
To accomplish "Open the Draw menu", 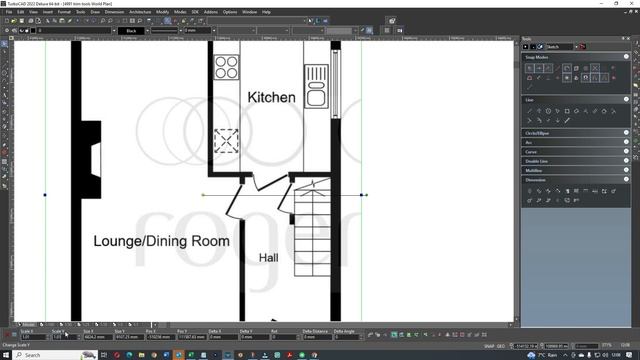I will 95,12.
